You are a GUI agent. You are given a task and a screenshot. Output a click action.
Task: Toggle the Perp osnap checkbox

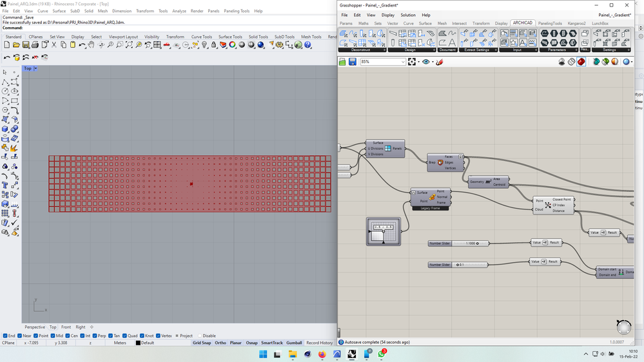95,336
